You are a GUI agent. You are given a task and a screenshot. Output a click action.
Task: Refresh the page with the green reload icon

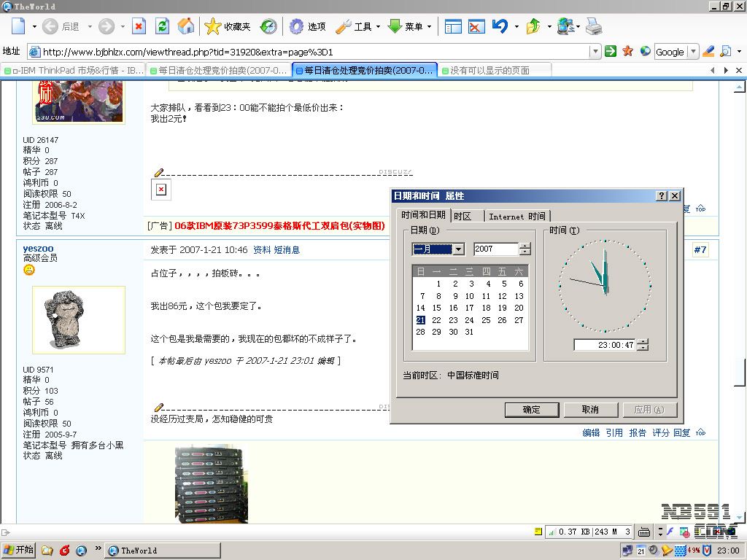click(x=163, y=27)
